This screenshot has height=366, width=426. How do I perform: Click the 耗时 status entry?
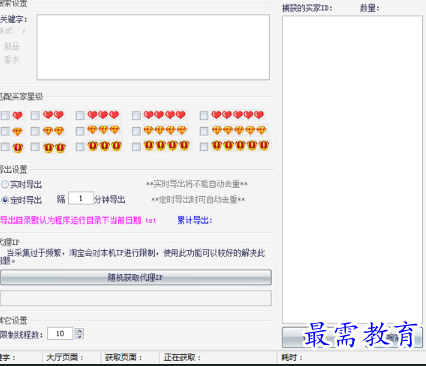pos(292,357)
